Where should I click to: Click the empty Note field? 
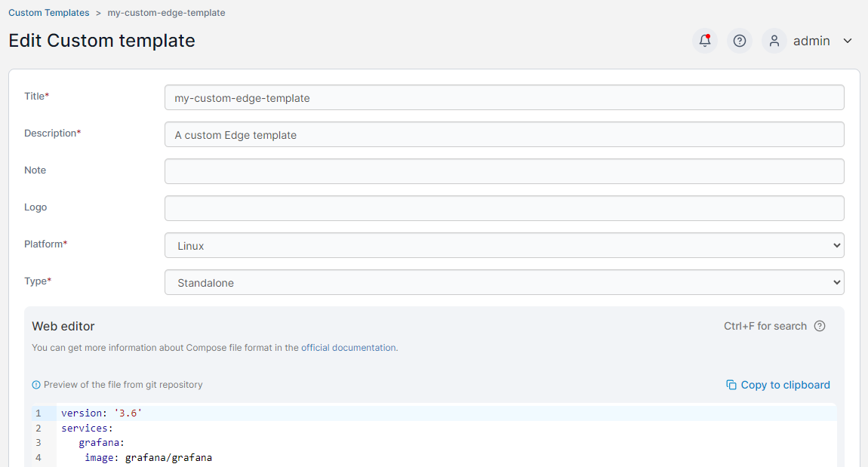click(x=504, y=171)
